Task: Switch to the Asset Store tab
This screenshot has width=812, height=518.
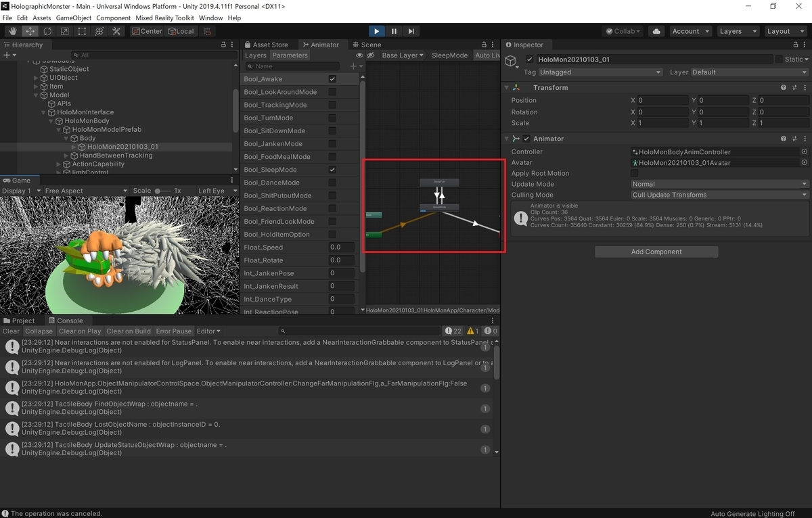Action: click(266, 45)
